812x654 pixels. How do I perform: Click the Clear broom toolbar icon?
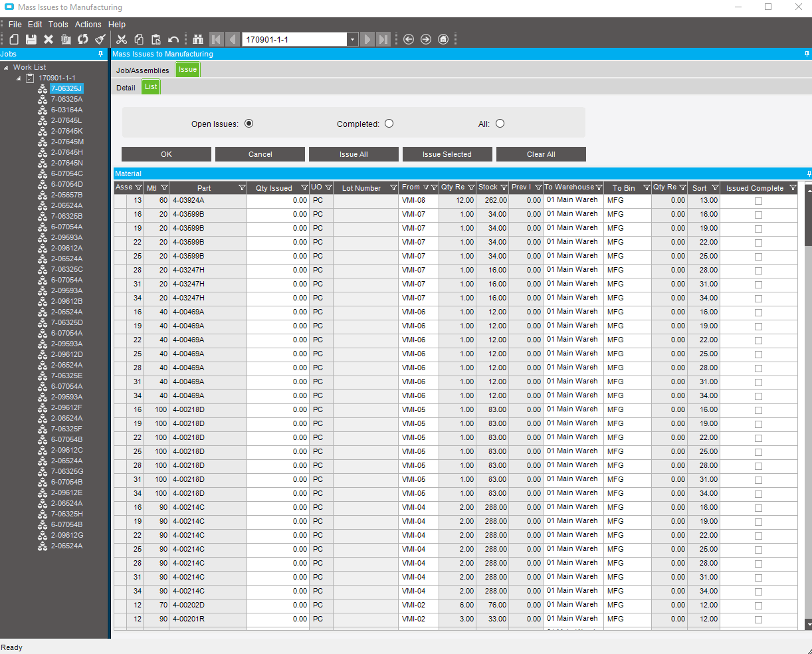tap(100, 39)
